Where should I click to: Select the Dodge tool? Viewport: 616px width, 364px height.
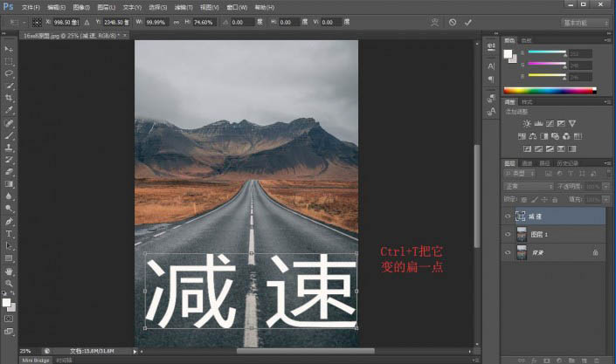coord(9,208)
